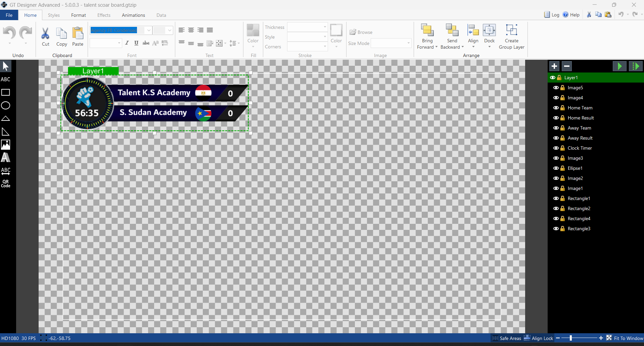Adjust the zoom slider in status bar
This screenshot has height=346, width=644.
point(571,338)
